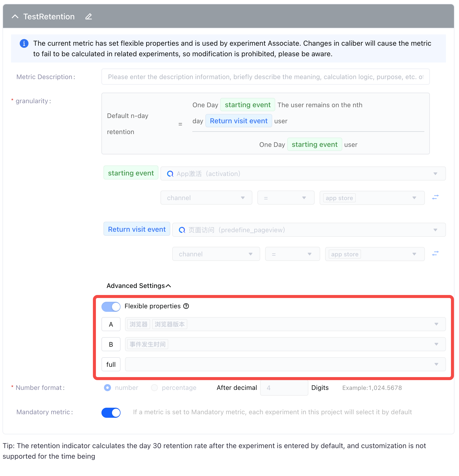Select the percentage radio button
Screen dimensions: 459x476
click(154, 388)
